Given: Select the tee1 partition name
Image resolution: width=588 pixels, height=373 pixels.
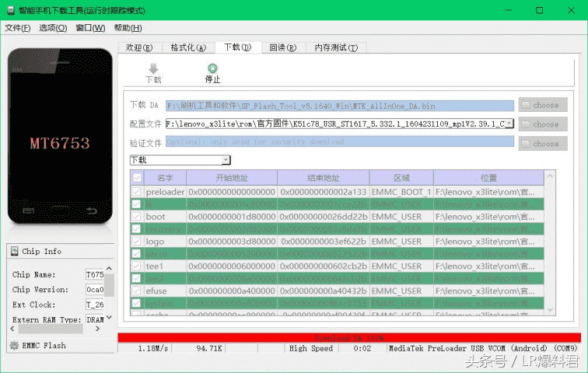Looking at the screenshot, I should (x=155, y=267).
